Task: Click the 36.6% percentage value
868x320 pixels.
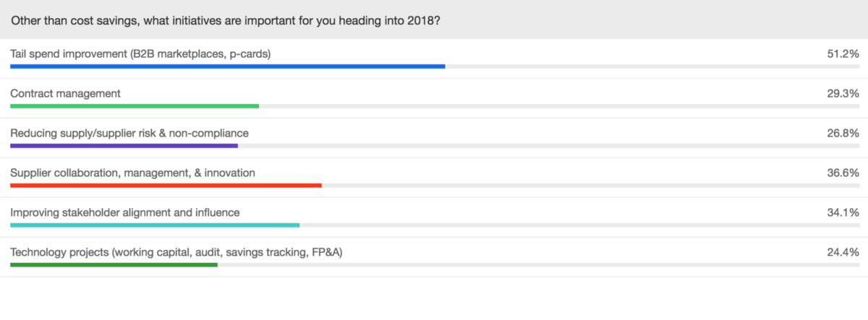Action: 842,173
